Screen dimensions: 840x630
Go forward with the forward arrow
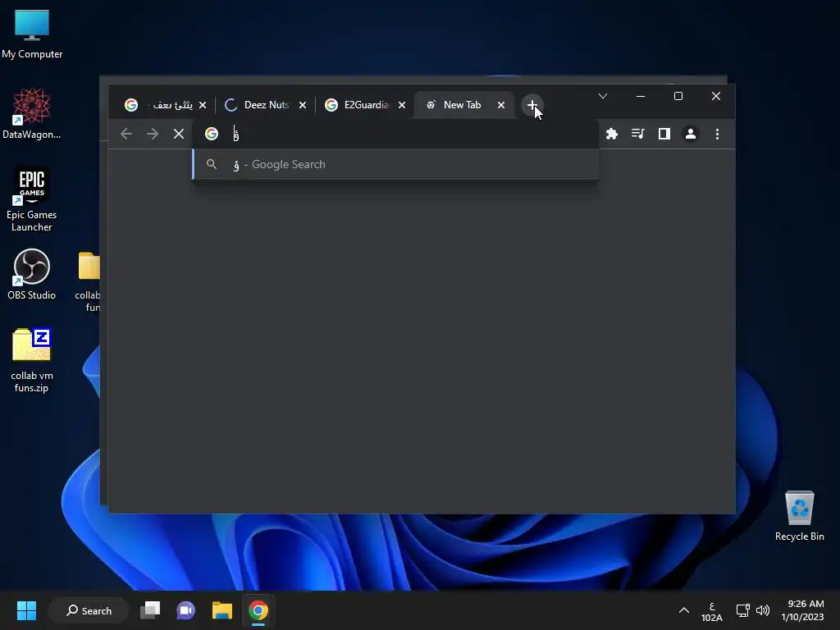coord(153,134)
